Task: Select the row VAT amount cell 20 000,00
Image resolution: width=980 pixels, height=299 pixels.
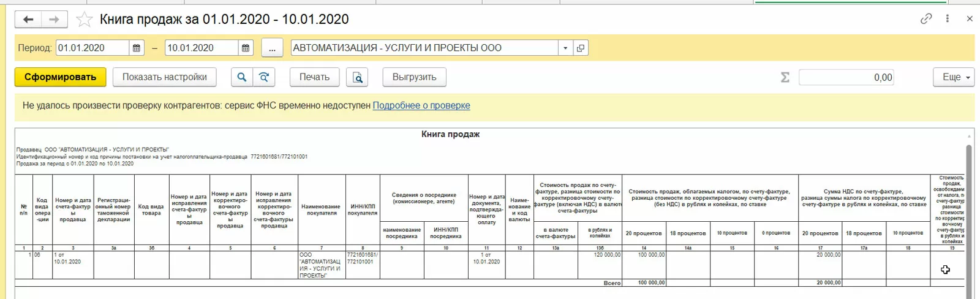Action: 820,265
